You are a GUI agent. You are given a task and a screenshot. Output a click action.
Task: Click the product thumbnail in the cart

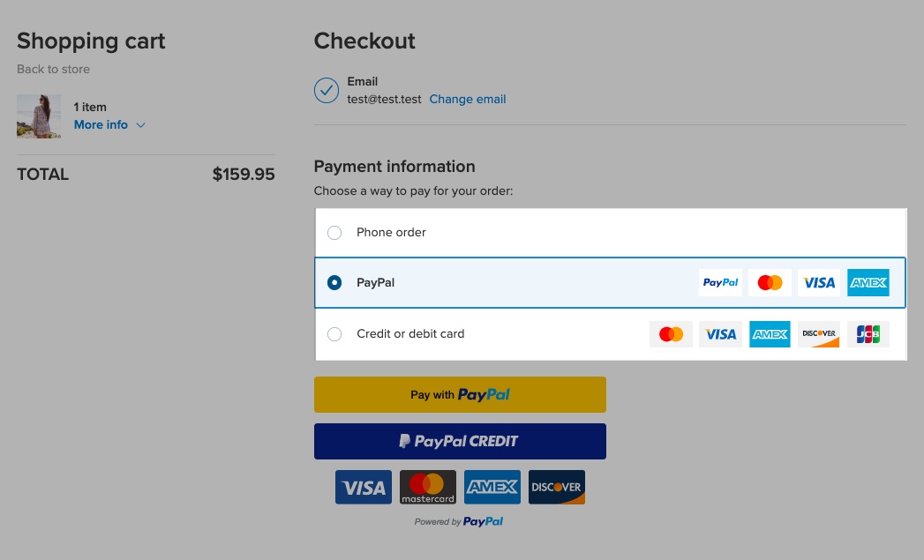pyautogui.click(x=39, y=116)
